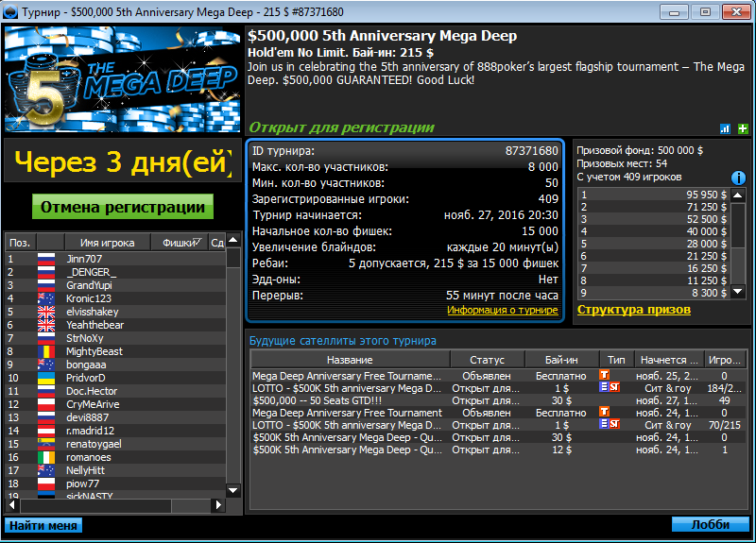Image resolution: width=756 pixels, height=543 pixels.
Task: Select player row Yeahthebear
Action: 115,325
